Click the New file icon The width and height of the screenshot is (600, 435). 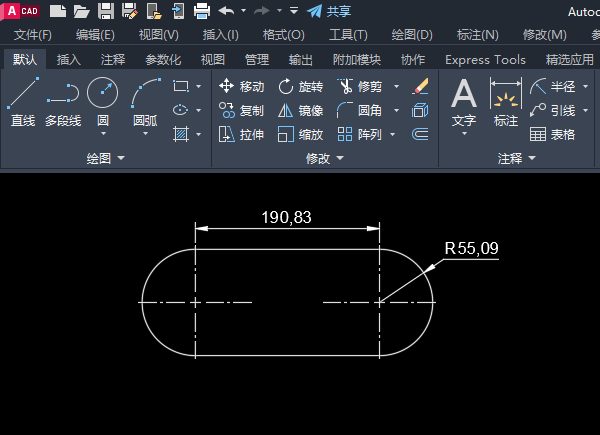click(x=58, y=11)
